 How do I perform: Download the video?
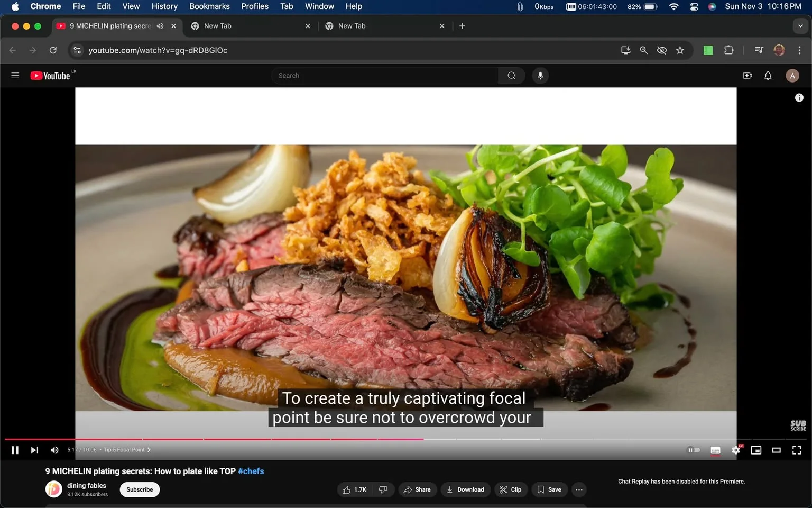[x=465, y=489]
